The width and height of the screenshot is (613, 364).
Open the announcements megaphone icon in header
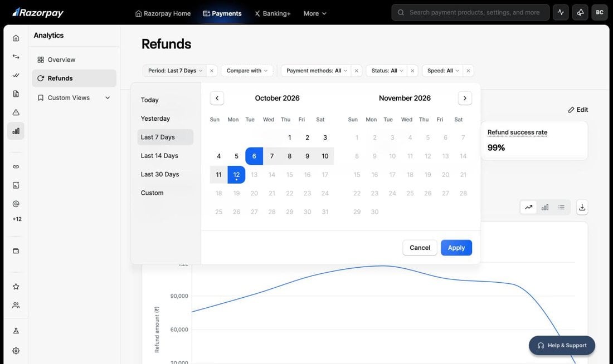(x=580, y=12)
